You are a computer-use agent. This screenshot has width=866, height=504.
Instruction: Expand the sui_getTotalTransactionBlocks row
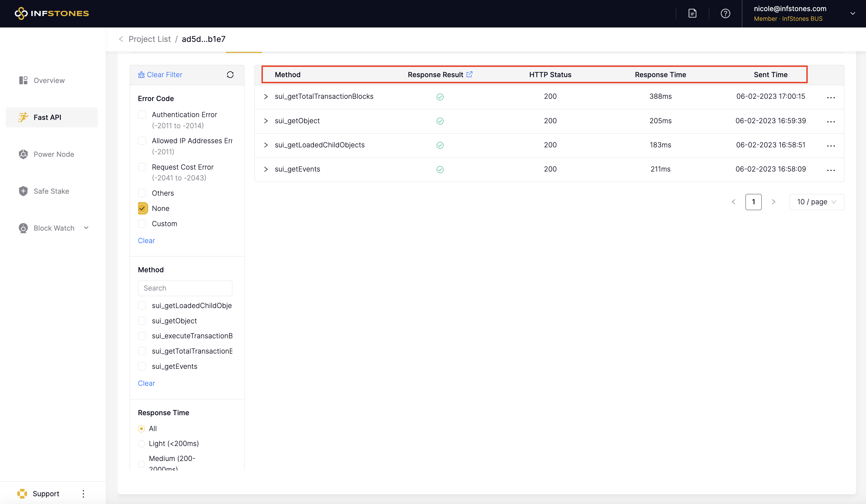click(x=266, y=97)
